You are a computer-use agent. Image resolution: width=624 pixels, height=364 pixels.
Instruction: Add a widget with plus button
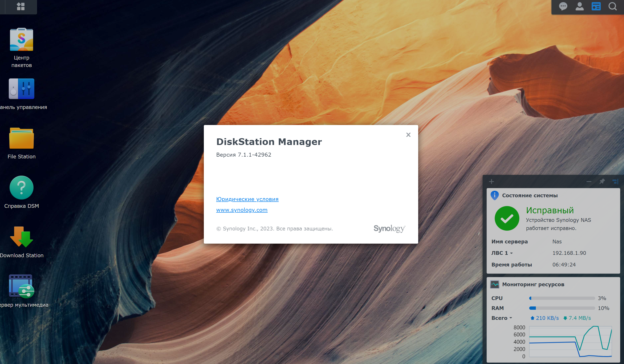tap(491, 182)
